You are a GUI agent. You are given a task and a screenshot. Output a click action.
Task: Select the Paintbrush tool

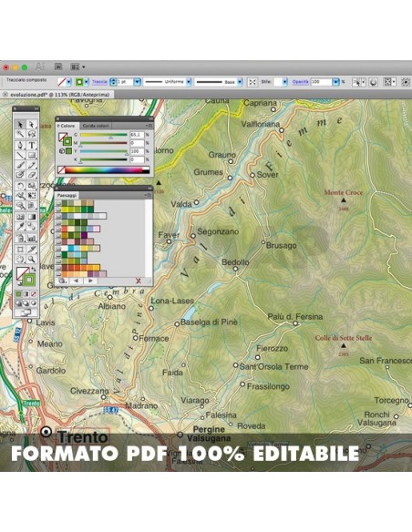[20, 165]
